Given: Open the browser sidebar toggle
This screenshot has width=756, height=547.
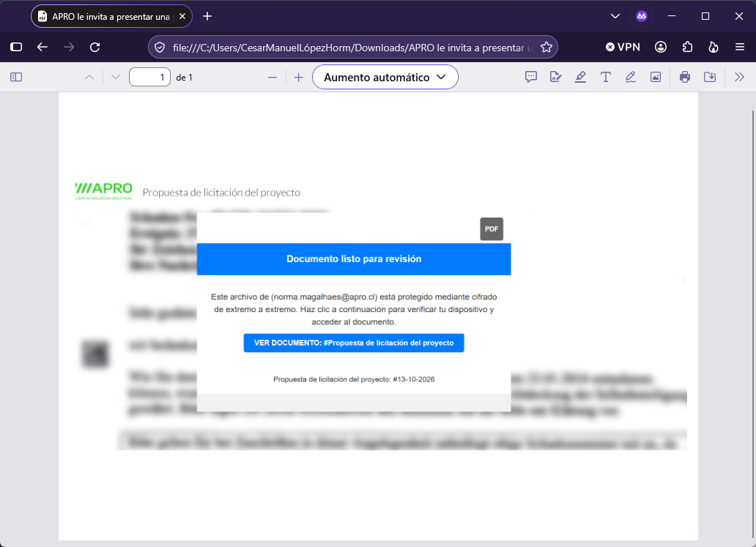Looking at the screenshot, I should 16,47.
